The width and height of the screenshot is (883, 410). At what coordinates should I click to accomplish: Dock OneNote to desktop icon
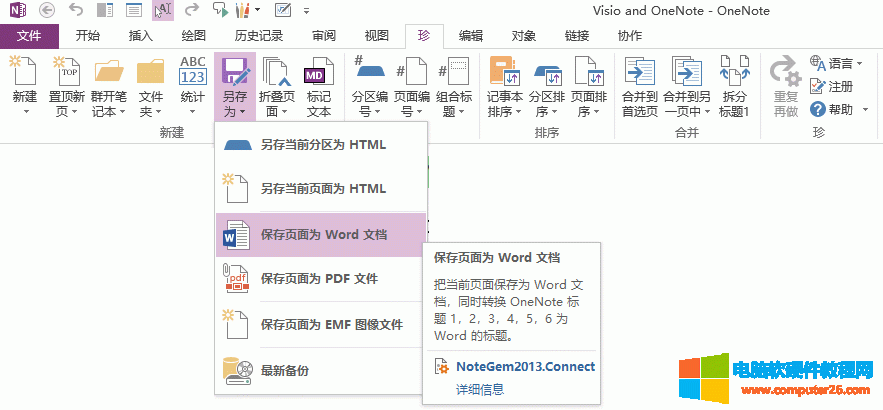click(105, 10)
